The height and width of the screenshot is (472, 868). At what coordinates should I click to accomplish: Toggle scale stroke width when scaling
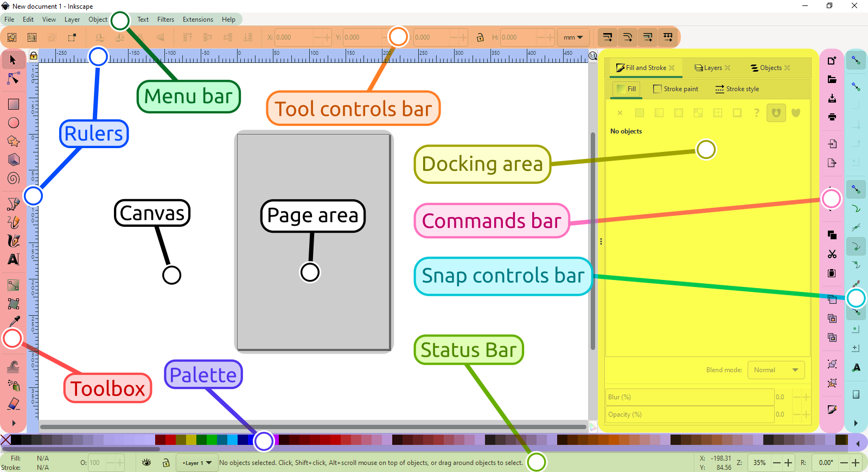point(608,37)
